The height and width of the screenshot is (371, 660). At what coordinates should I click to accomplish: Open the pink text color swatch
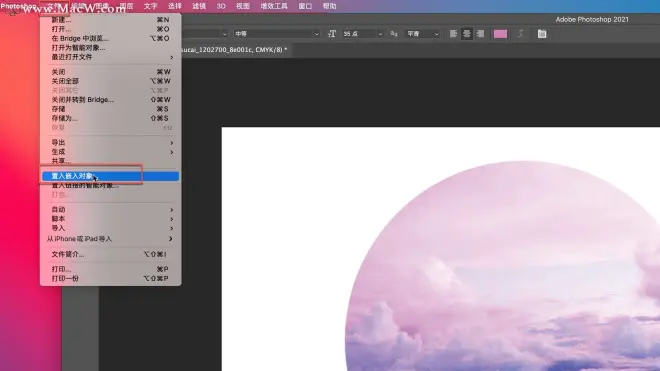click(x=500, y=34)
